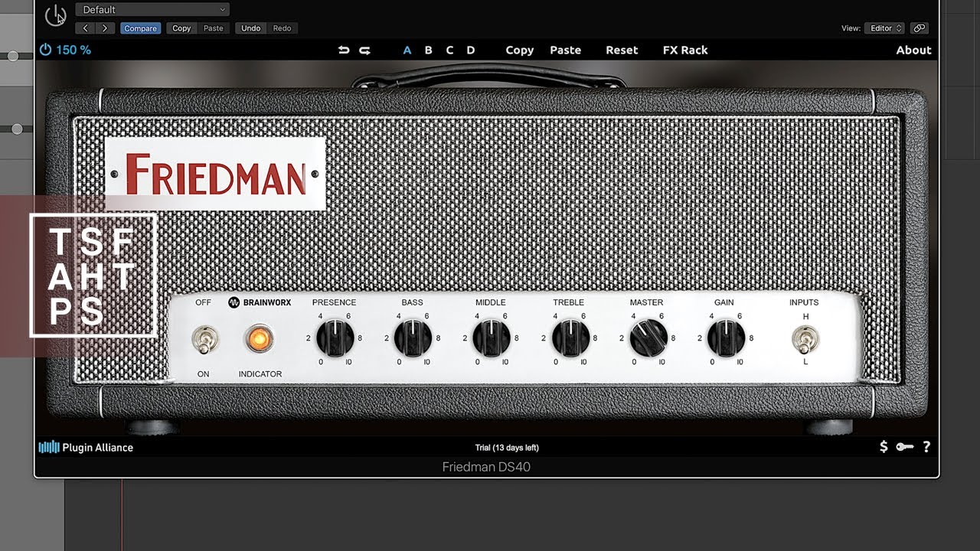
Task: Click the key license icon
Action: 905,447
